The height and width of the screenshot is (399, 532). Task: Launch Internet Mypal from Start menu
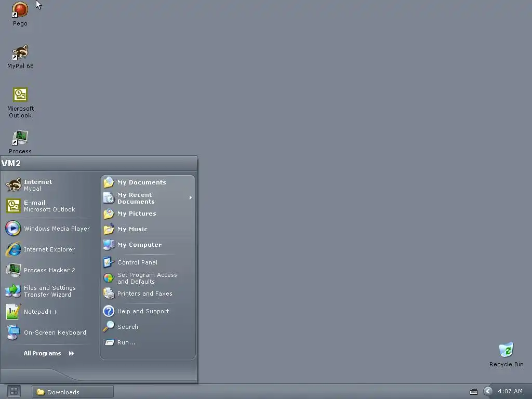pos(48,185)
